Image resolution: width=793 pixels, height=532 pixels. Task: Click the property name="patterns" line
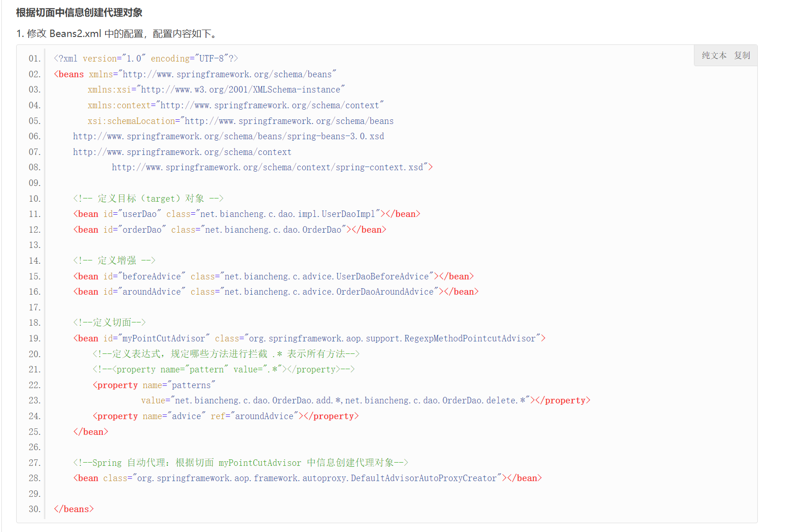(x=154, y=385)
